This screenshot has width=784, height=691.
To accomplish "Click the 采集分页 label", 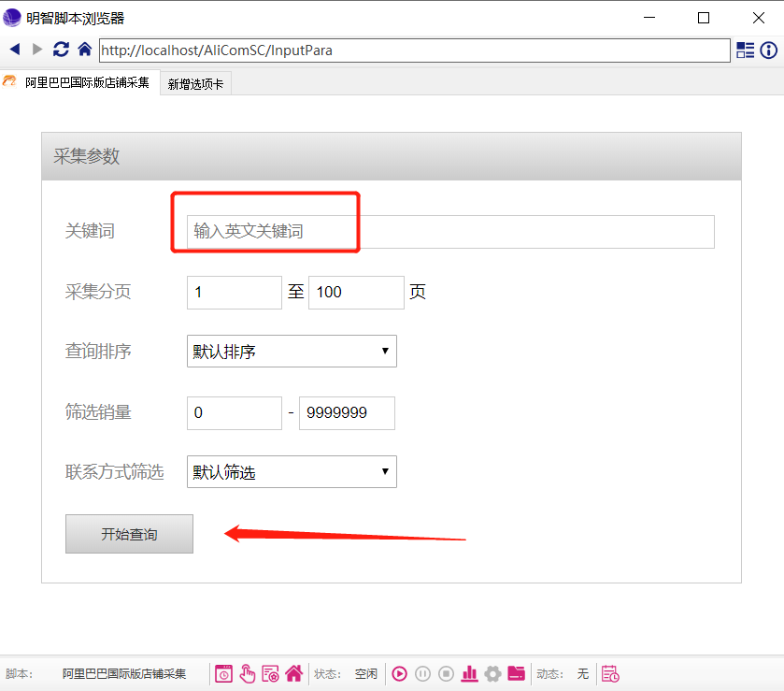I will pyautogui.click(x=98, y=291).
